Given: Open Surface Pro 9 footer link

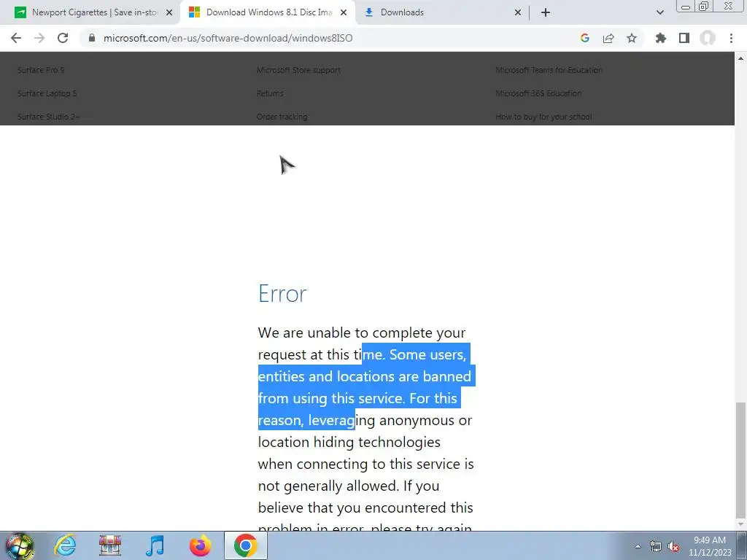Looking at the screenshot, I should click(41, 70).
